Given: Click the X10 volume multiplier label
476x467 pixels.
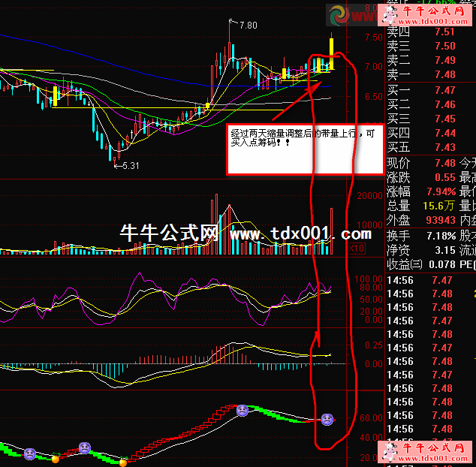Looking at the screenshot, I should [356, 249].
